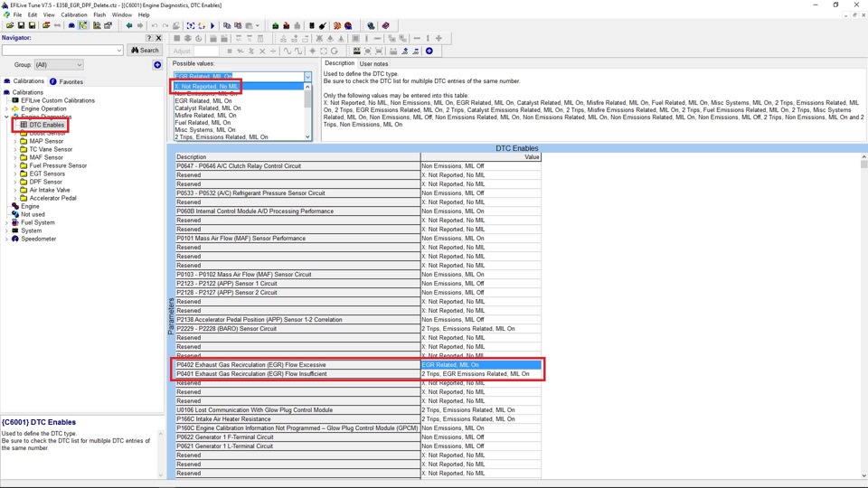Click the Value column header
The height and width of the screenshot is (488, 868).
click(x=480, y=157)
